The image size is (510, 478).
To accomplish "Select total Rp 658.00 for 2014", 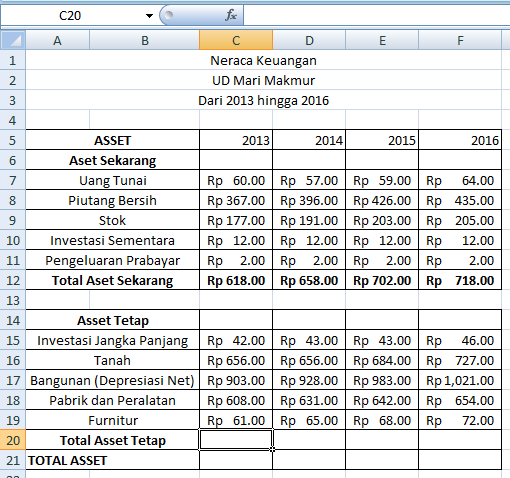I will coord(309,280).
